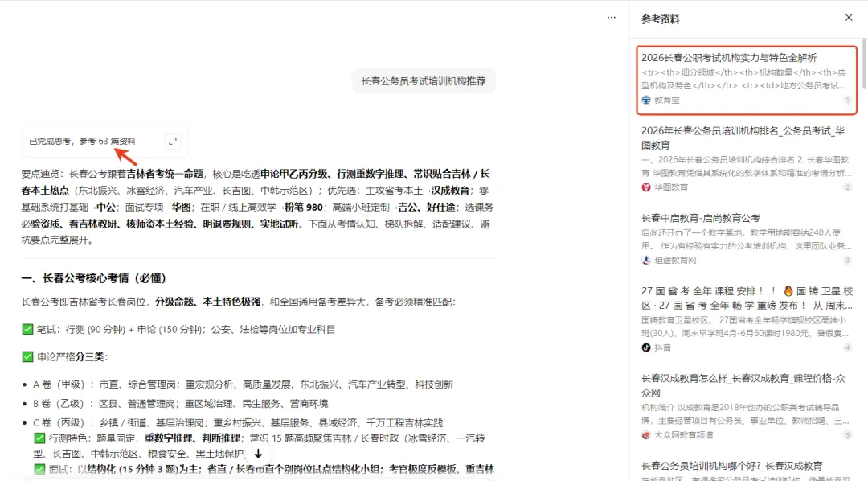Viewport: 868px width, 481px height.
Task: Click the scroll-to-bottom down arrow button
Action: click(258, 454)
